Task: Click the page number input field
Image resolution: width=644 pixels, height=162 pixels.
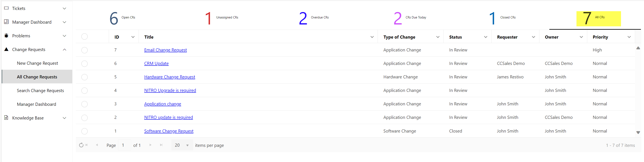Action: click(124, 145)
